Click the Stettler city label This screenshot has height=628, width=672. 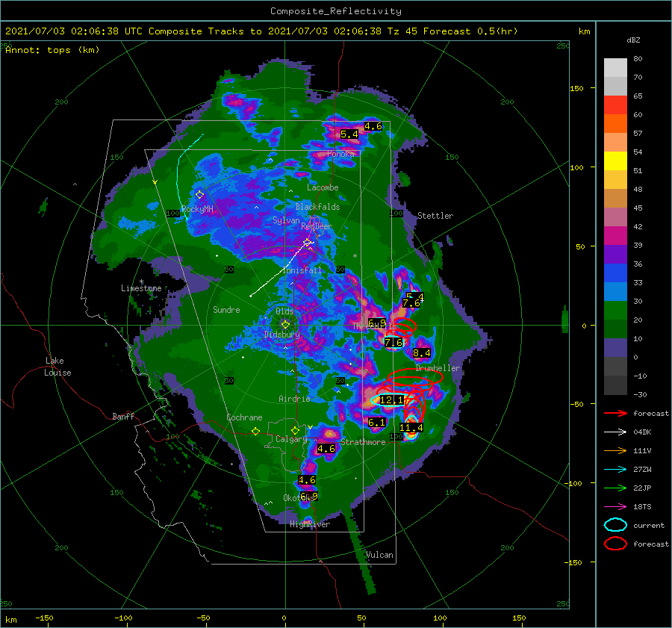(435, 216)
